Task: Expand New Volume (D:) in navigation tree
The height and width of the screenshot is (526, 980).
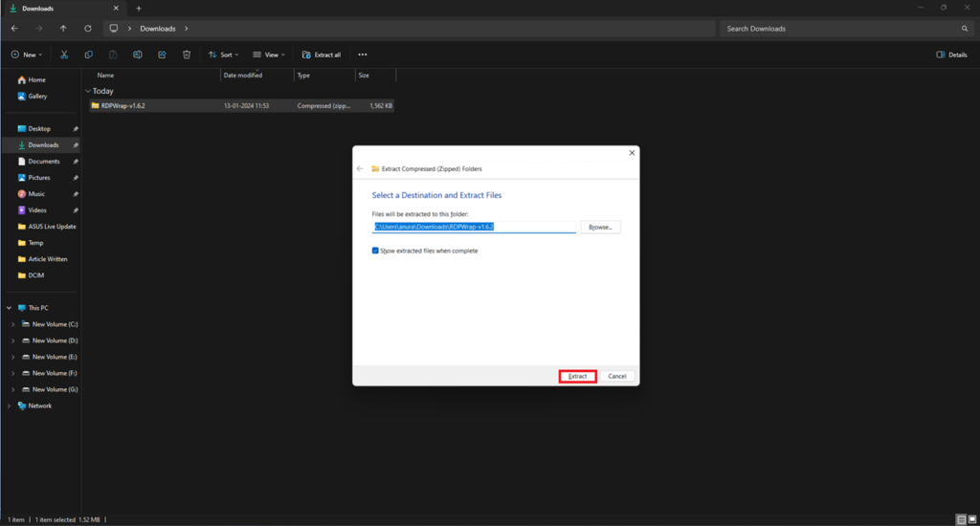Action: point(13,340)
